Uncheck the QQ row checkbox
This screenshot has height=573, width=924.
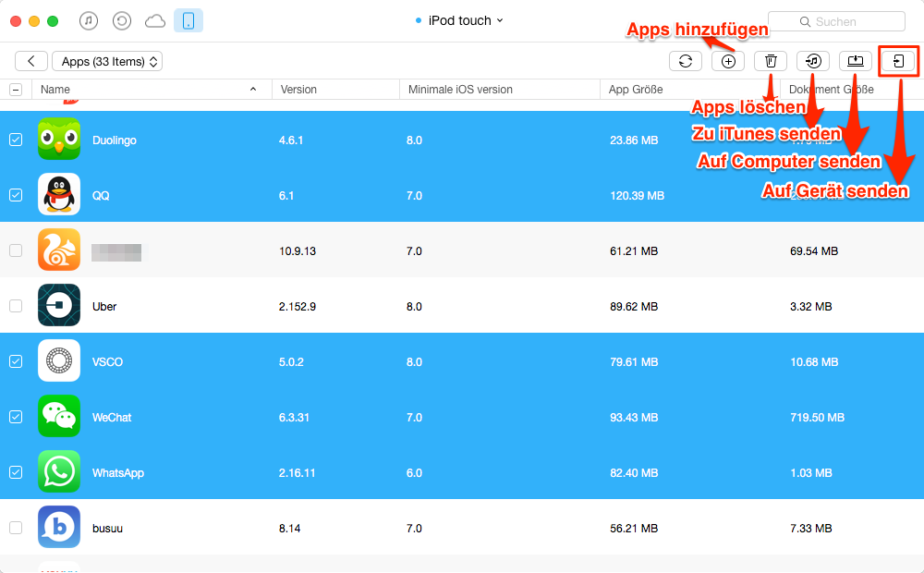point(16,195)
